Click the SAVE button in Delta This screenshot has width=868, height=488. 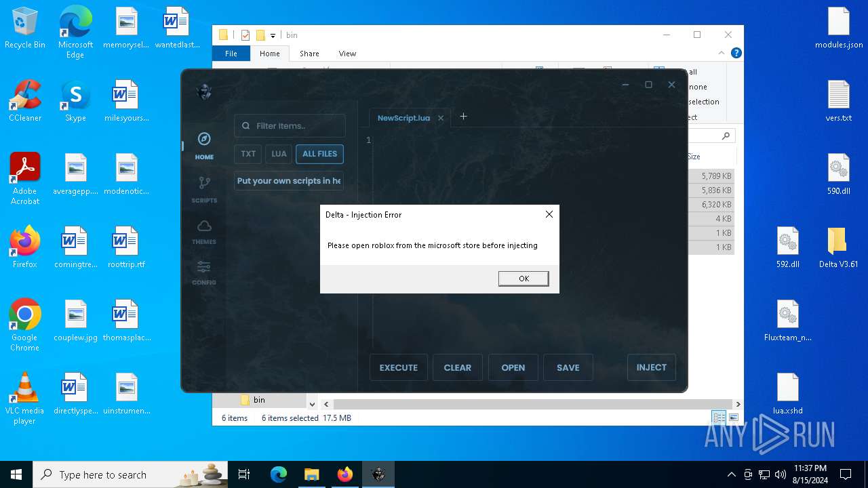tap(568, 367)
